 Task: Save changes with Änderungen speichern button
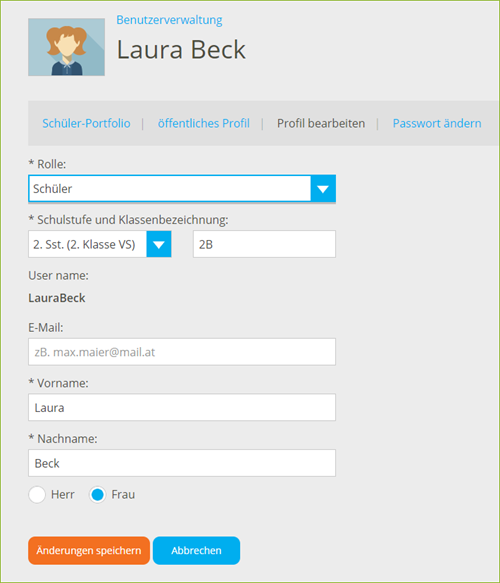(x=89, y=550)
